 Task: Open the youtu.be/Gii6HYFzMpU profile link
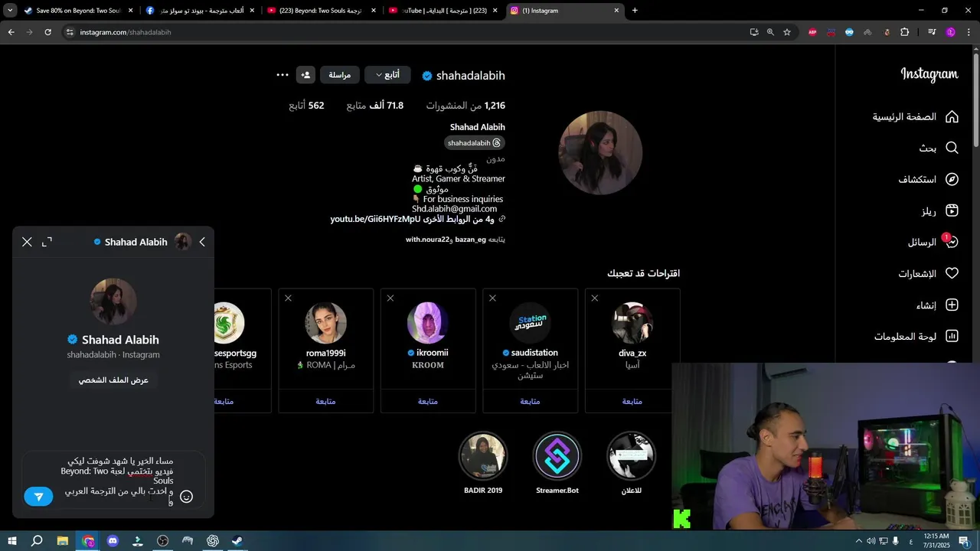pyautogui.click(x=418, y=219)
